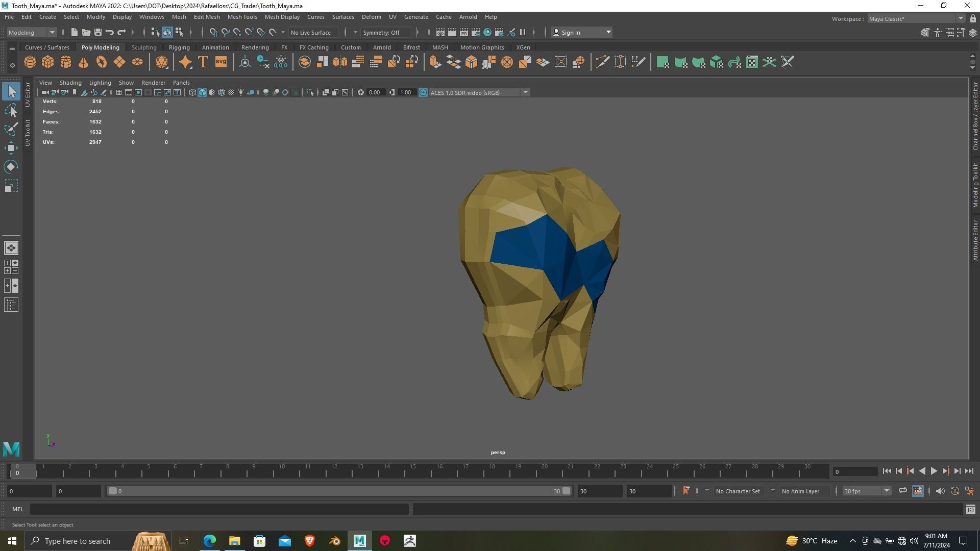Create a polygon cylinder from shelf
The height and width of the screenshot is (551, 980).
(x=66, y=62)
